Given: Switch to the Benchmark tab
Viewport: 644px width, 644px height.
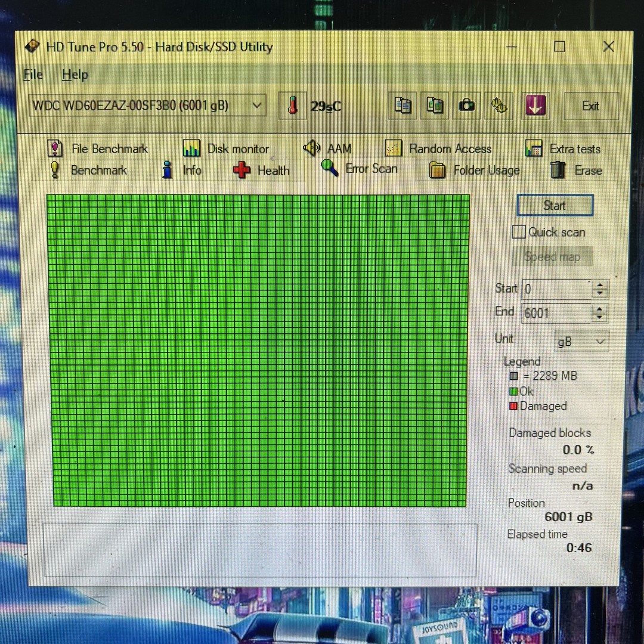Looking at the screenshot, I should (x=88, y=171).
